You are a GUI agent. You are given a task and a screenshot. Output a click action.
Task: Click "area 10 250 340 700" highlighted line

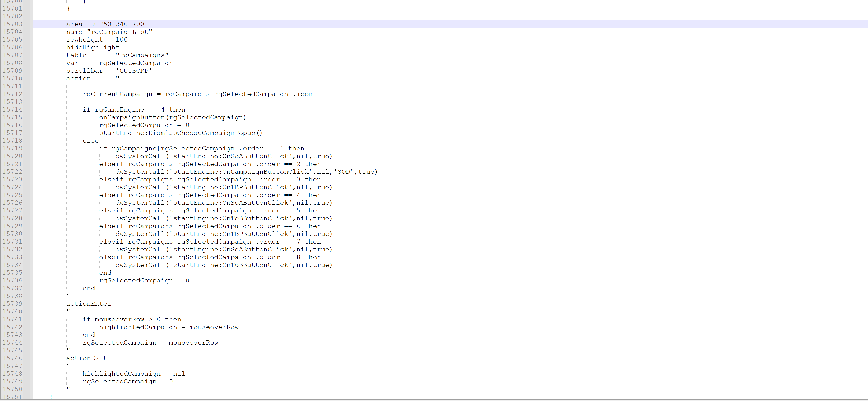(105, 24)
